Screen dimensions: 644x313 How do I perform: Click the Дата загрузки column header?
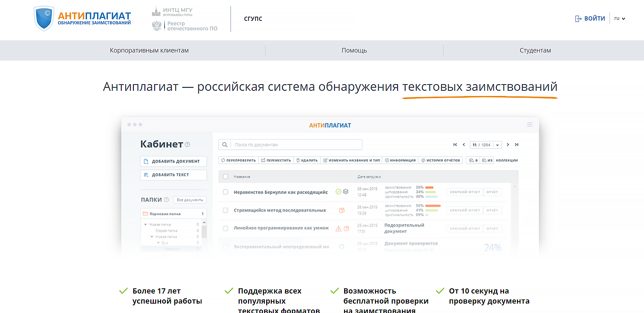369,177
